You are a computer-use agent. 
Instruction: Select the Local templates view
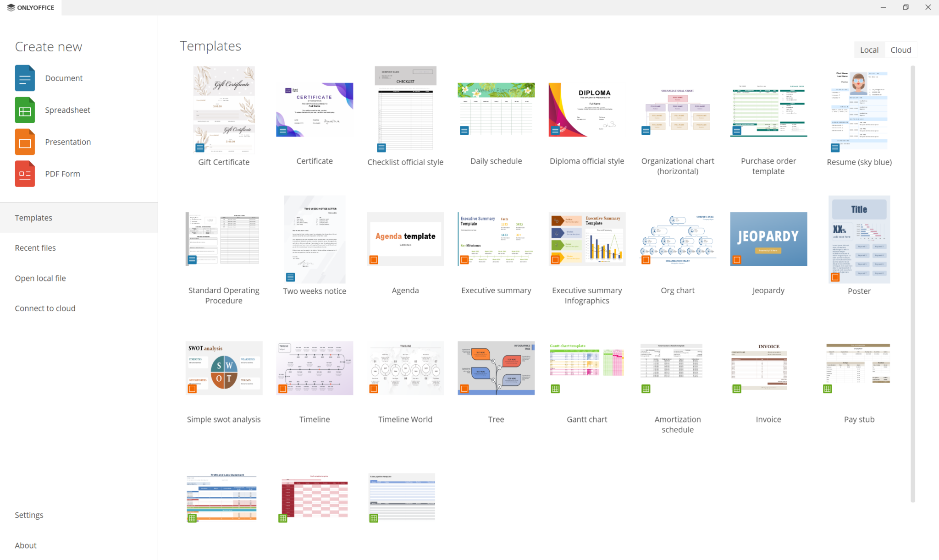pyautogui.click(x=870, y=49)
